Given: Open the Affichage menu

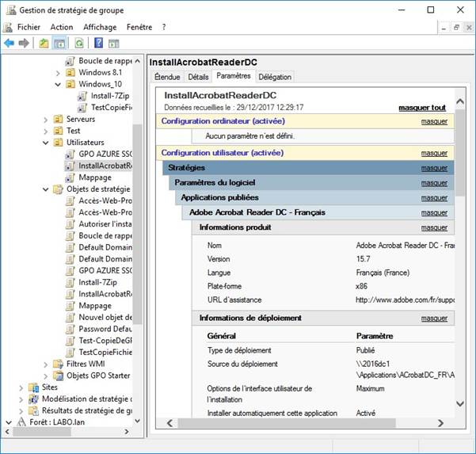Looking at the screenshot, I should coord(100,27).
